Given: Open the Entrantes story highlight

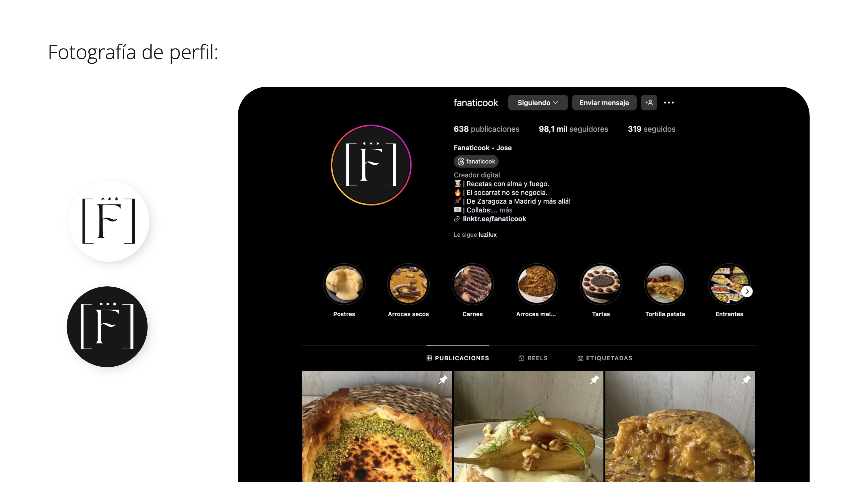Looking at the screenshot, I should point(729,284).
